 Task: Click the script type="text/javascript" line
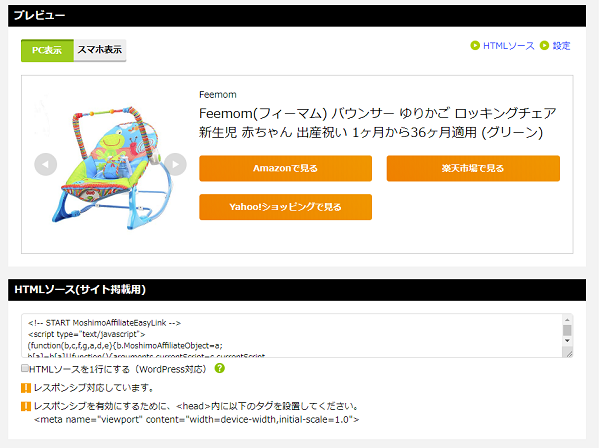pyautogui.click(x=86, y=334)
